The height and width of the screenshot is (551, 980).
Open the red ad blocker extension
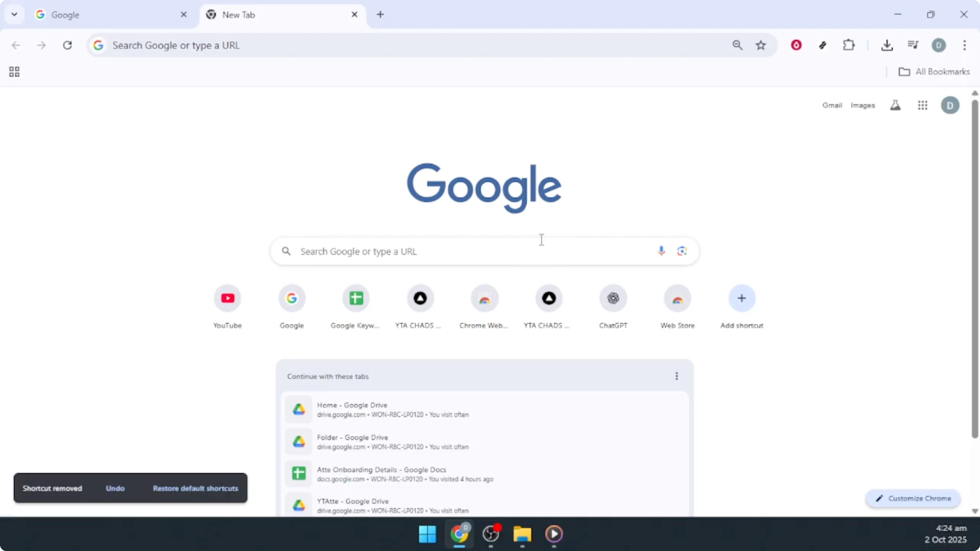coord(796,45)
